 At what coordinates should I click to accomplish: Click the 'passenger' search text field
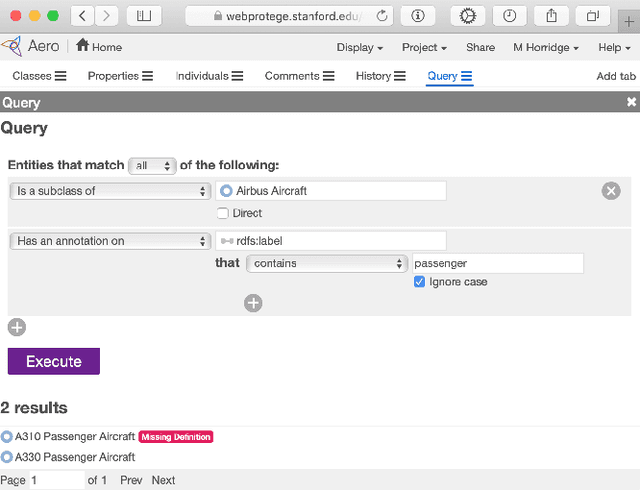(498, 263)
